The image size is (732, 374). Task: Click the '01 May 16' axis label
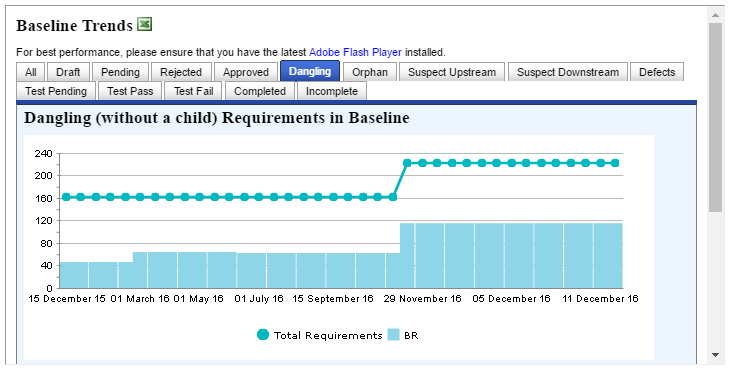(x=199, y=299)
